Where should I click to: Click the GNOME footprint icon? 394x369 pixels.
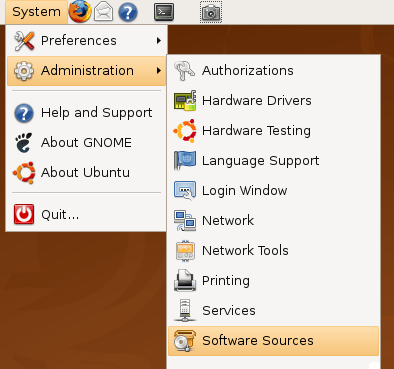point(24,143)
